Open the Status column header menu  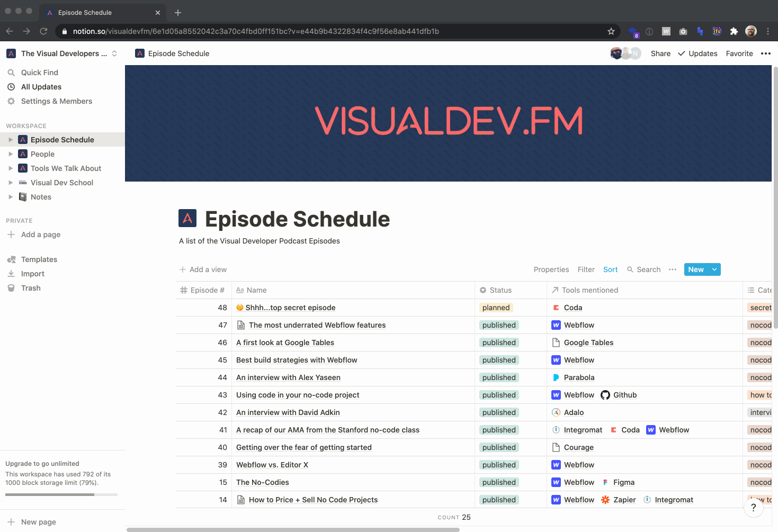tap(511, 290)
